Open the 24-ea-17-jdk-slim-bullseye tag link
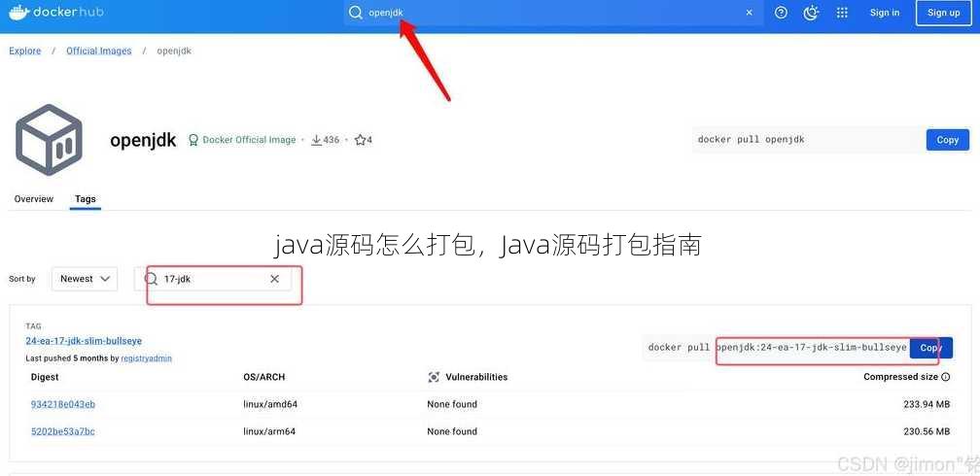The height and width of the screenshot is (476, 980). click(x=84, y=341)
